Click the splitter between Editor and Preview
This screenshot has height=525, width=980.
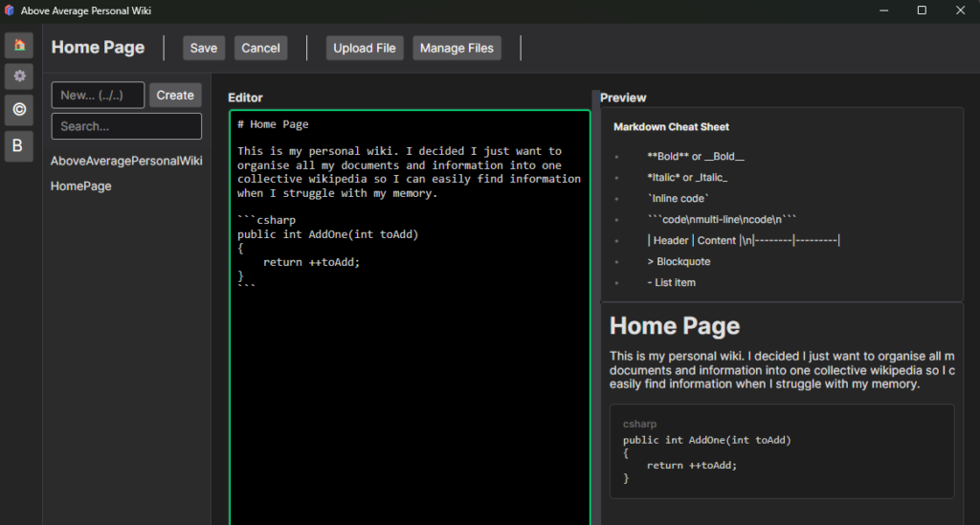pos(595,309)
